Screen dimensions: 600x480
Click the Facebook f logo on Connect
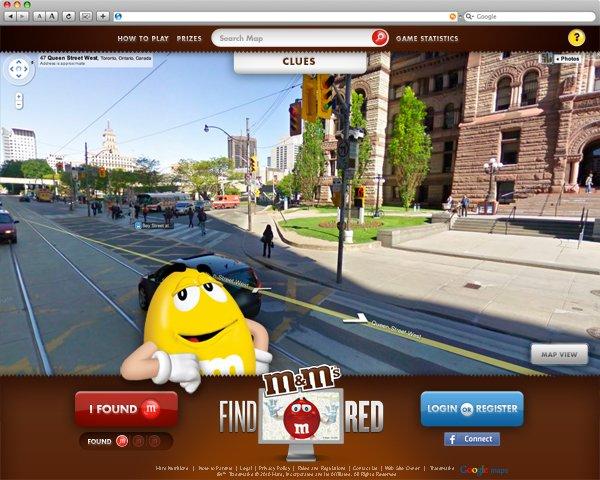[x=452, y=439]
